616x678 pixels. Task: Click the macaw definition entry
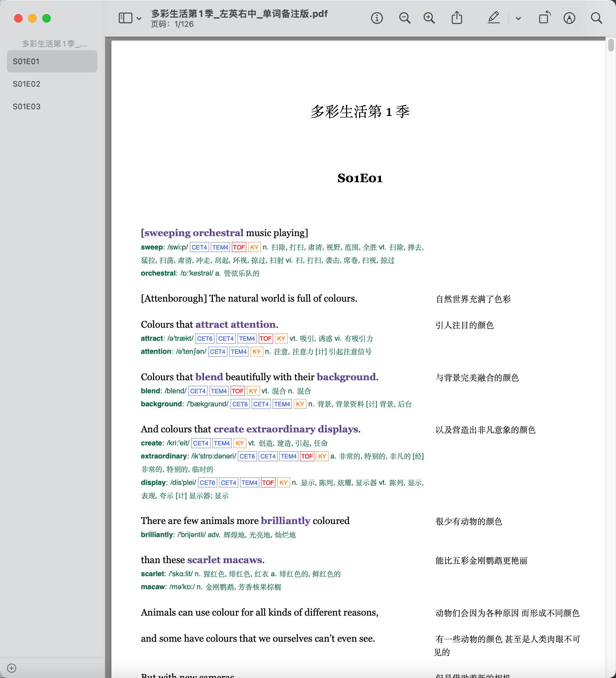click(211, 587)
